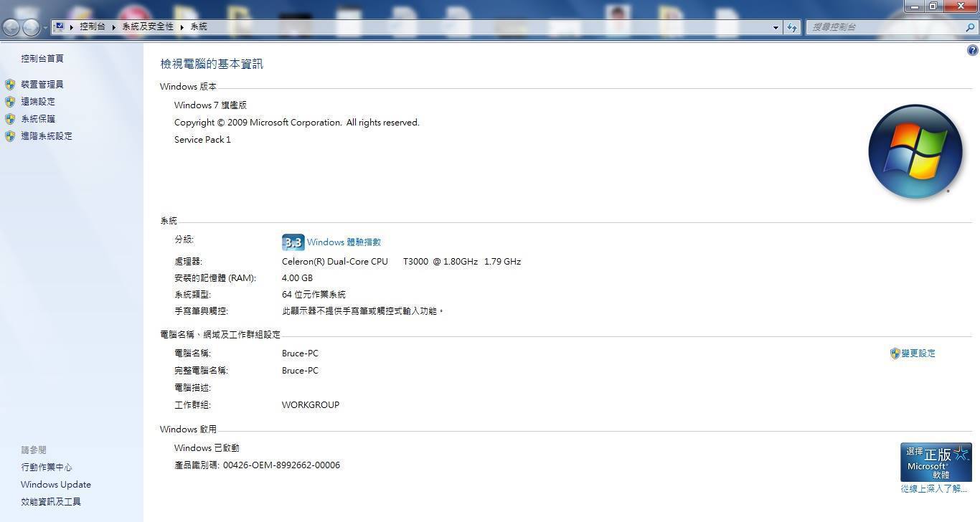Click the 3.3 experience index score badge
980x522 pixels.
[x=293, y=242]
